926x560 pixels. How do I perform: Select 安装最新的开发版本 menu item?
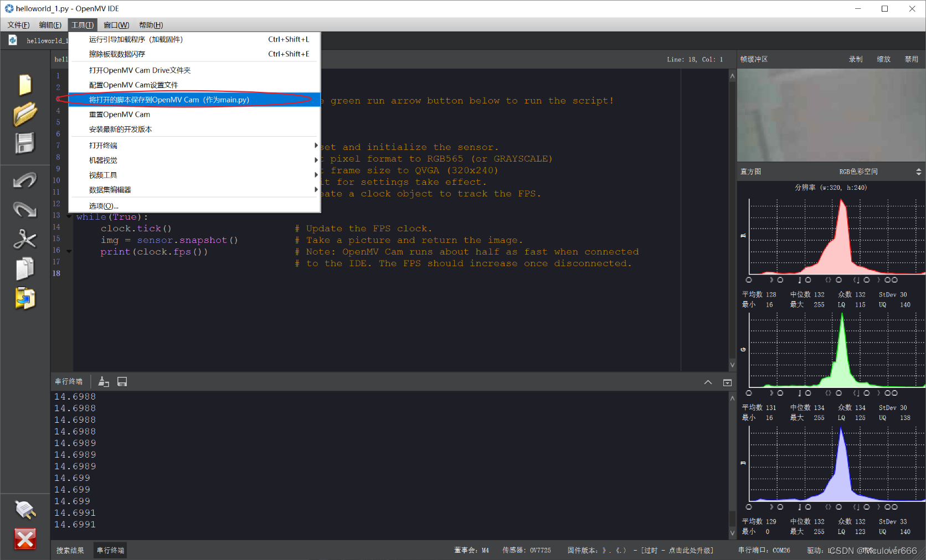194,129
